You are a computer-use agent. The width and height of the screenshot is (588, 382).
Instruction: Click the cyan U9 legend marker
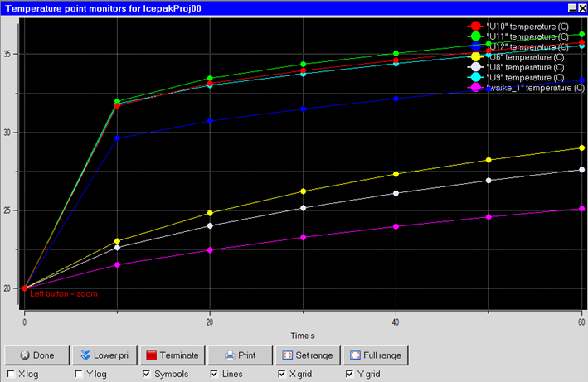pos(475,77)
